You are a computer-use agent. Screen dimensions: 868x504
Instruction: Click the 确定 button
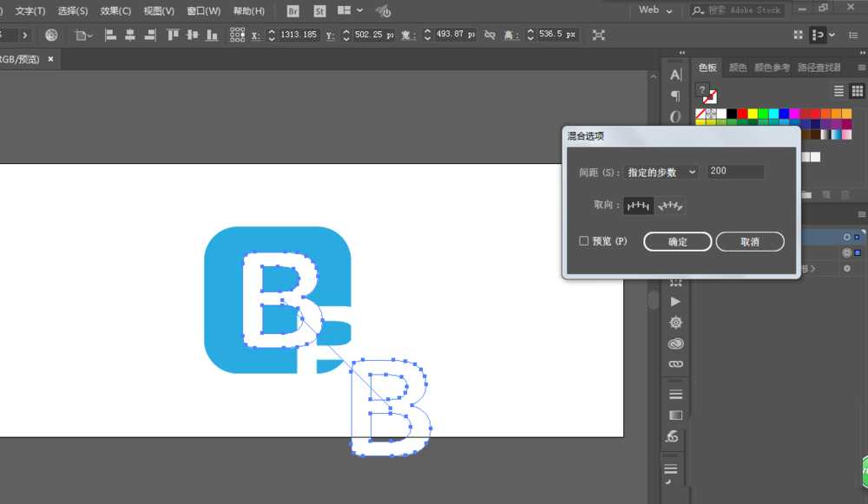[677, 242]
